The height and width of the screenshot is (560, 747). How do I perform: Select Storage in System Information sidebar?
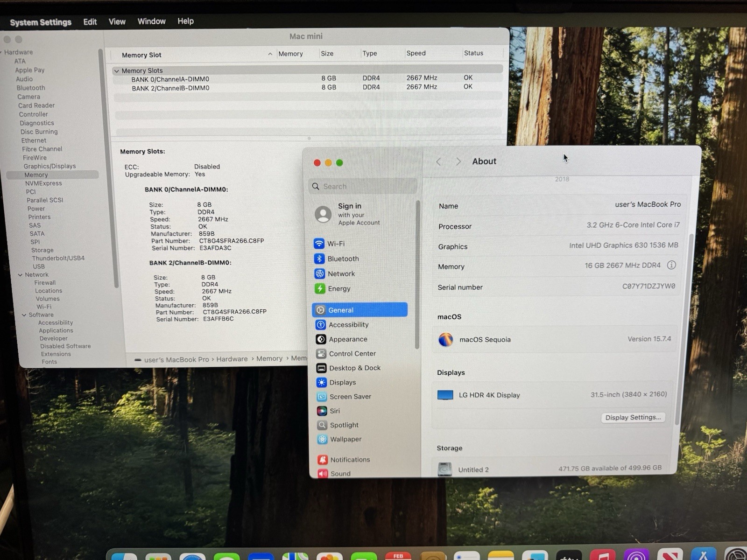[42, 250]
